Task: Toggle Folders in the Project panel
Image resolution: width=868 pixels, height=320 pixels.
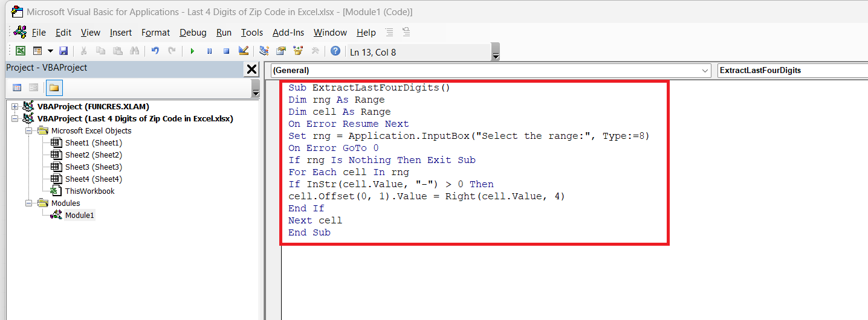Action: (x=54, y=88)
